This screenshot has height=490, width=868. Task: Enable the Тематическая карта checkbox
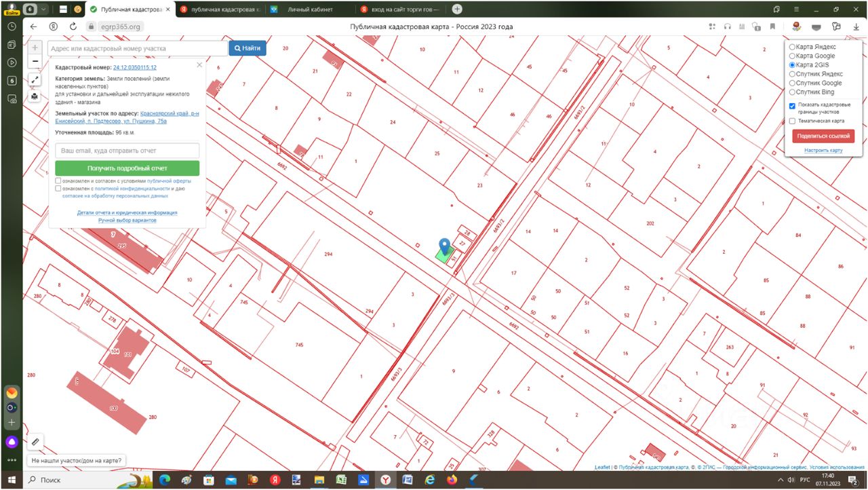coord(792,121)
